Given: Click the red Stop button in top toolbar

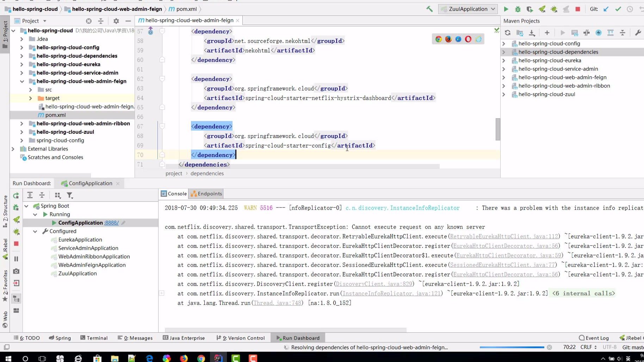Looking at the screenshot, I should click(x=578, y=9).
